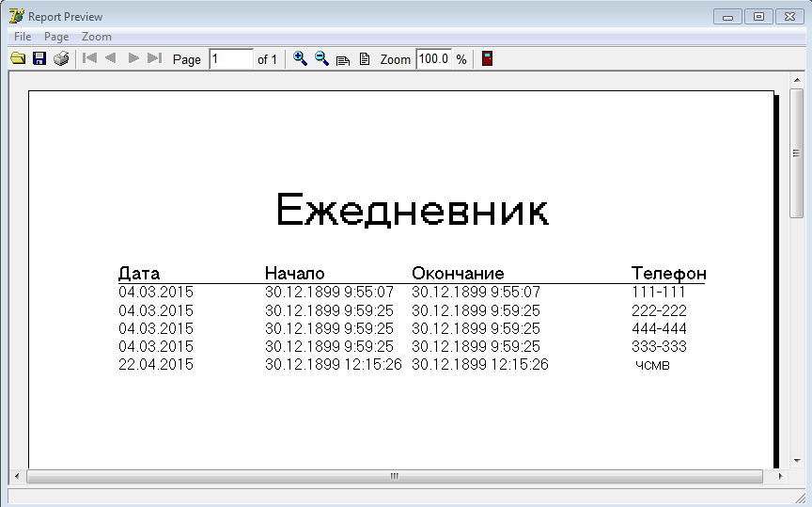Click vertical scrollbar up arrow
The width and height of the screenshot is (812, 507).
coord(797,80)
